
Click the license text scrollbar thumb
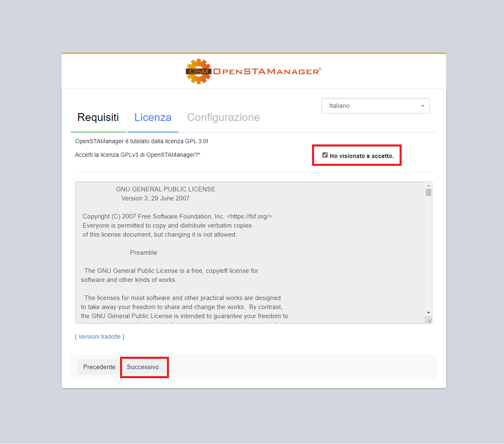(428, 193)
